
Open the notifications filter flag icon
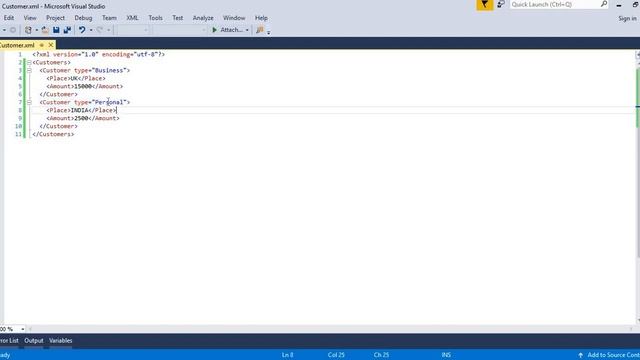[484, 5]
